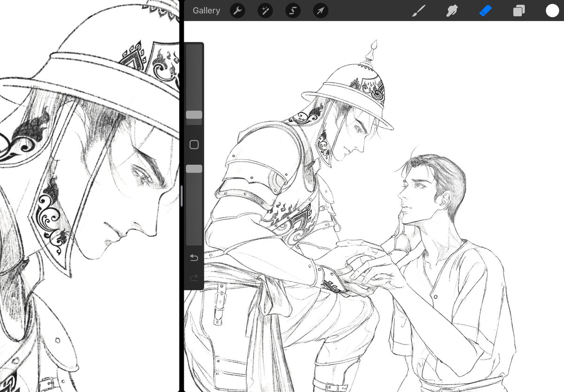Open the Actions wrench menu
Viewport: 564px width, 392px height.
pyautogui.click(x=237, y=10)
